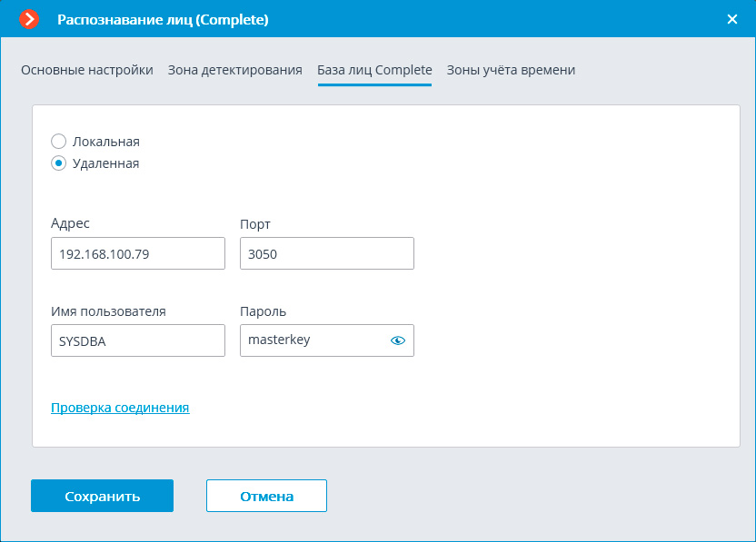Switch to the Основные настройки tab

87,70
